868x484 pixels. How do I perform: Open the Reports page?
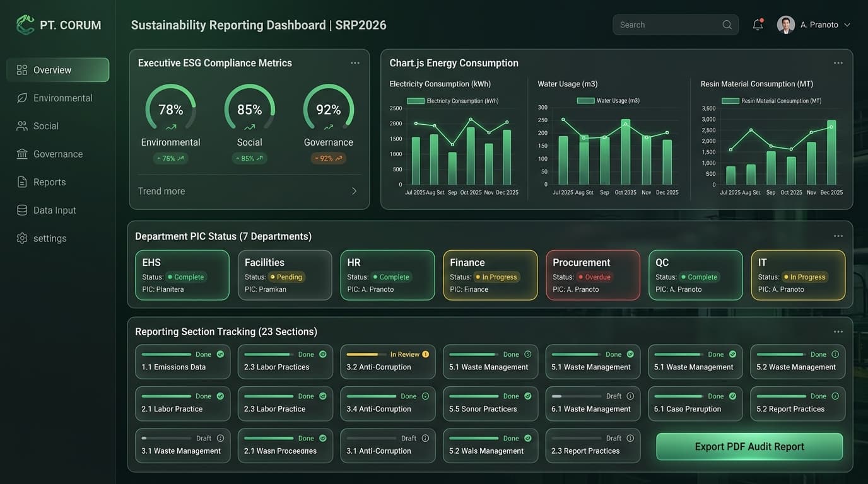click(57, 182)
